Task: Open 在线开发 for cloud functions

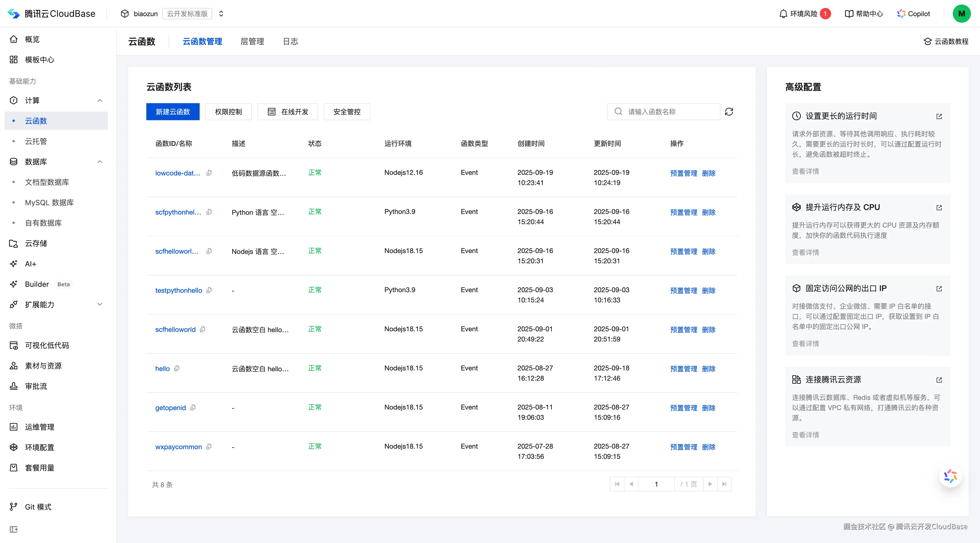Action: (x=288, y=111)
